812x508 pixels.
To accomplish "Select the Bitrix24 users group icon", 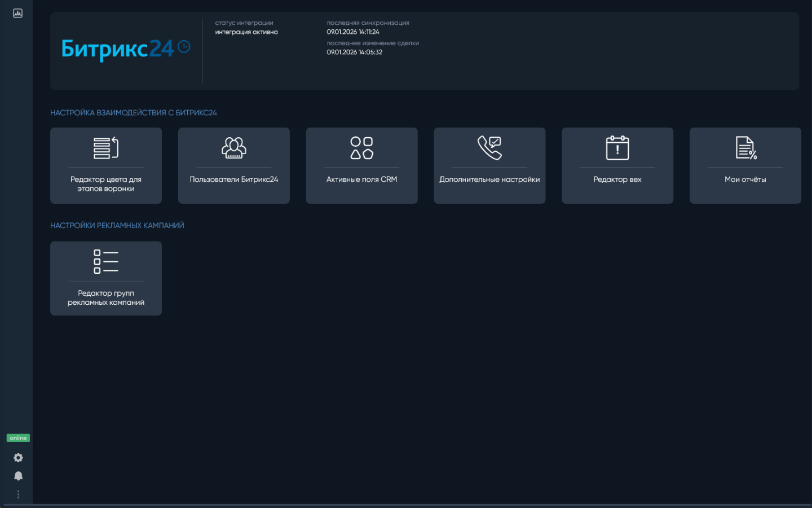I will [233, 148].
